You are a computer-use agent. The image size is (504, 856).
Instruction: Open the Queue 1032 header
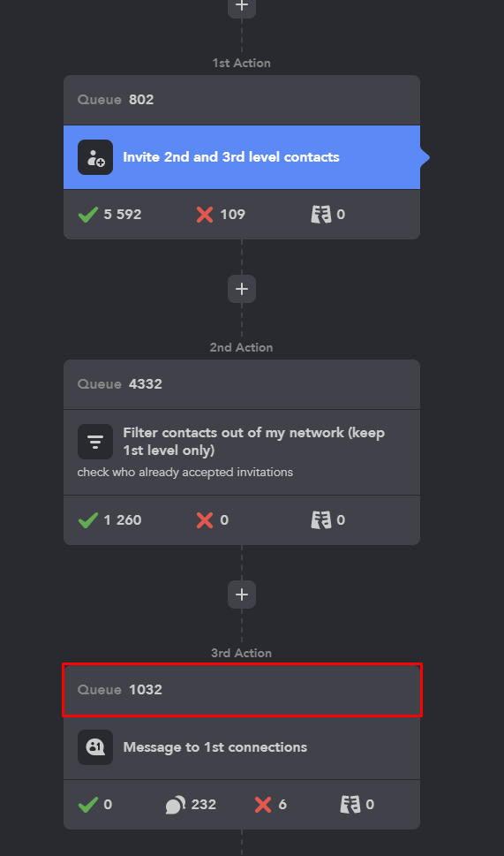pyautogui.click(x=242, y=690)
